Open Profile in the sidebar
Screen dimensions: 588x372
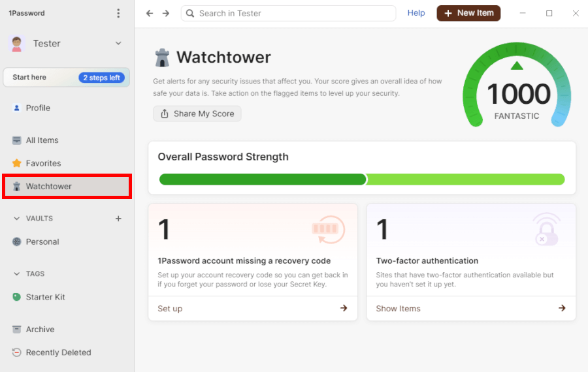[67, 108]
